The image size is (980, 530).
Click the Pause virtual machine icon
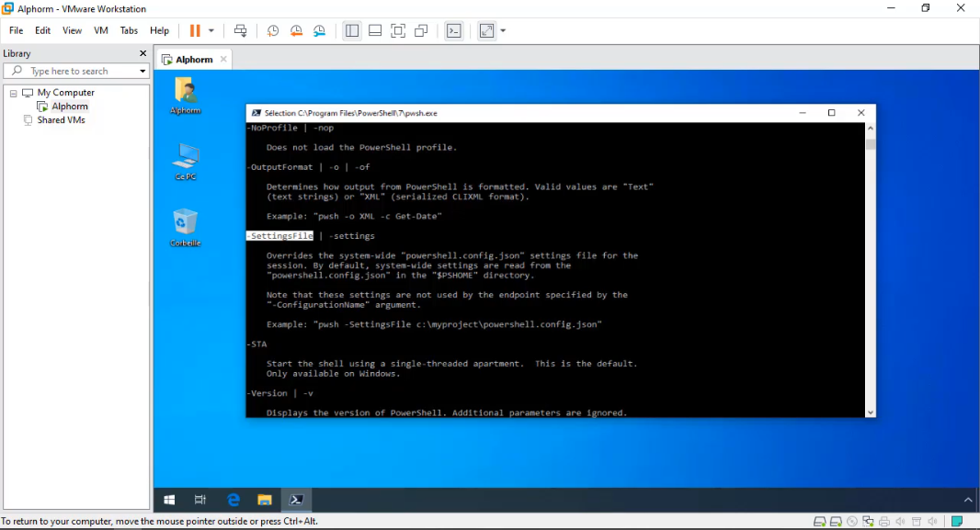click(194, 30)
